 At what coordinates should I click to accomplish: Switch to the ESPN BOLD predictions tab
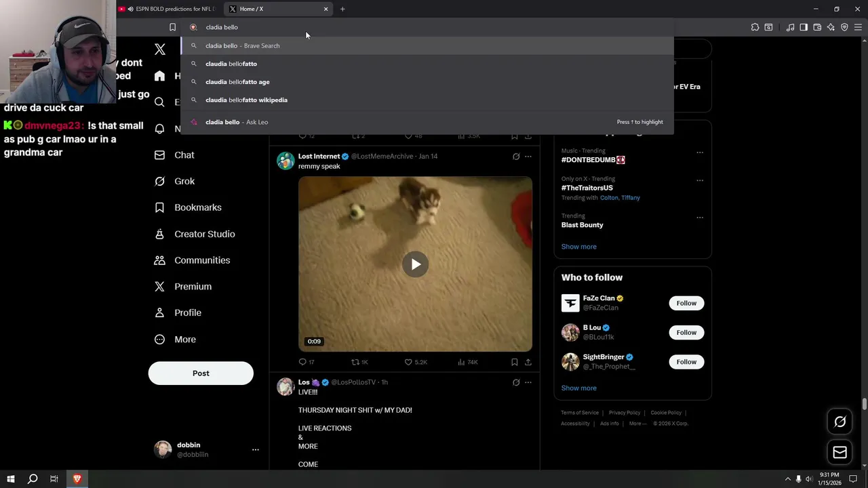pyautogui.click(x=167, y=9)
